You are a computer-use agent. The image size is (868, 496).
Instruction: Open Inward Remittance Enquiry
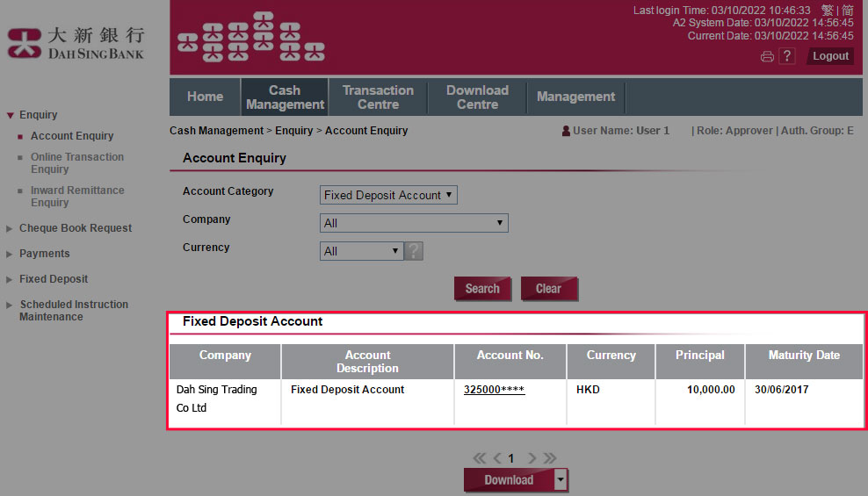coord(77,197)
